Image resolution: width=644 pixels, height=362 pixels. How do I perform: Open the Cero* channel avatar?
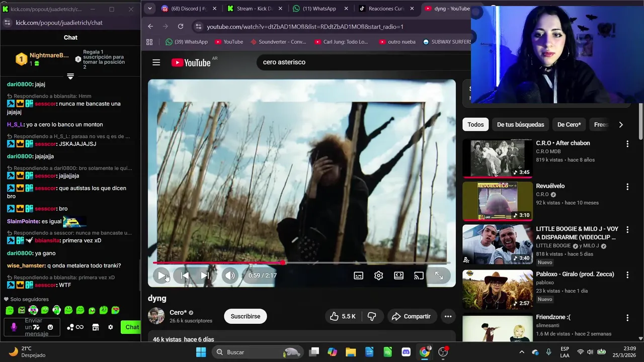(x=156, y=316)
